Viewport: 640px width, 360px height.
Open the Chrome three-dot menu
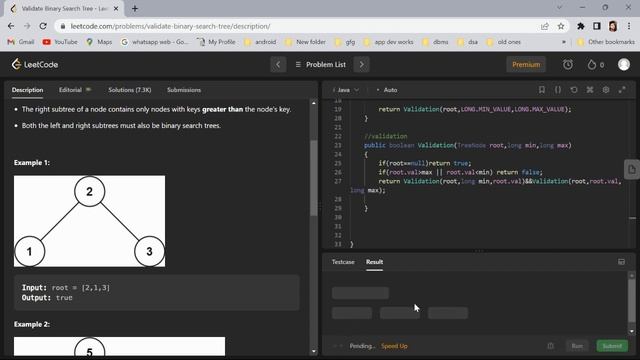click(x=629, y=26)
